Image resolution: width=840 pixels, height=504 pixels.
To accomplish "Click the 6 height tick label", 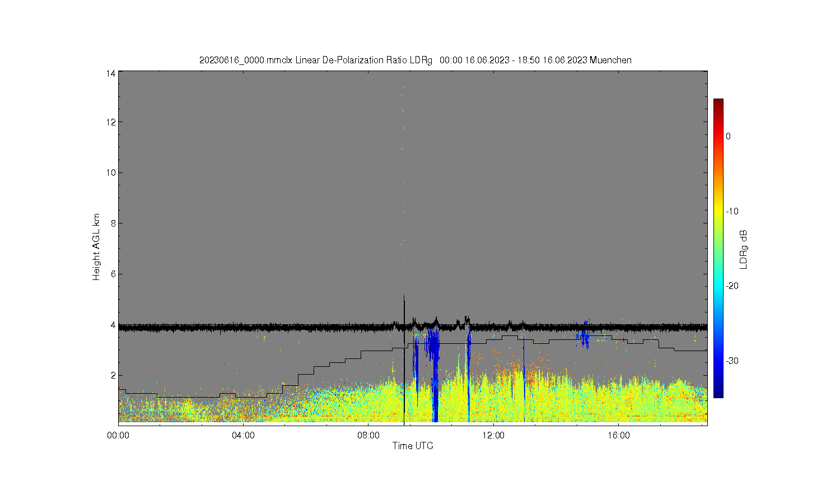I will click(113, 274).
